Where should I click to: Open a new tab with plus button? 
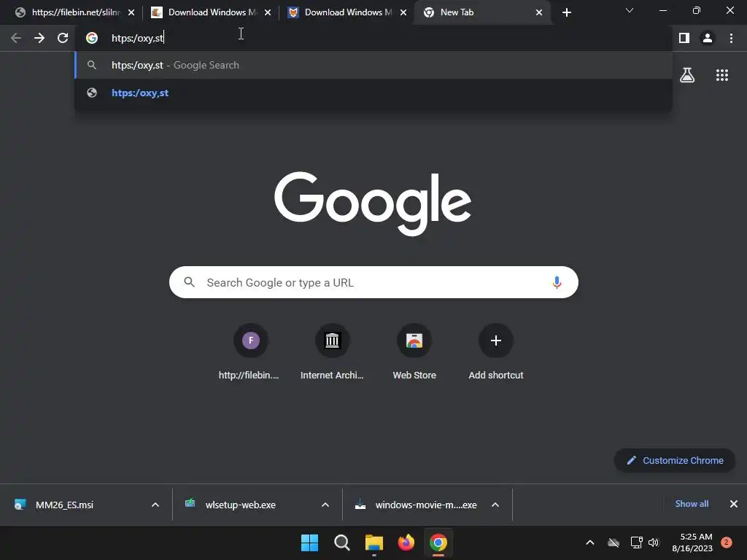pyautogui.click(x=566, y=12)
